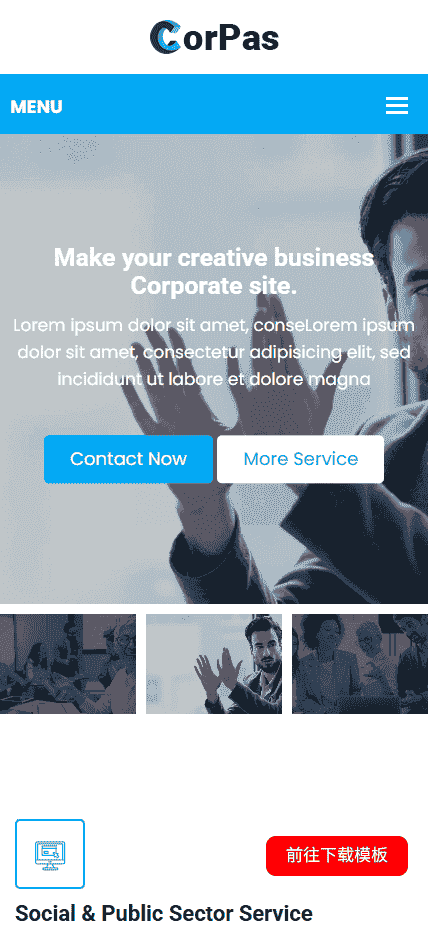Open the More Service button

300,459
